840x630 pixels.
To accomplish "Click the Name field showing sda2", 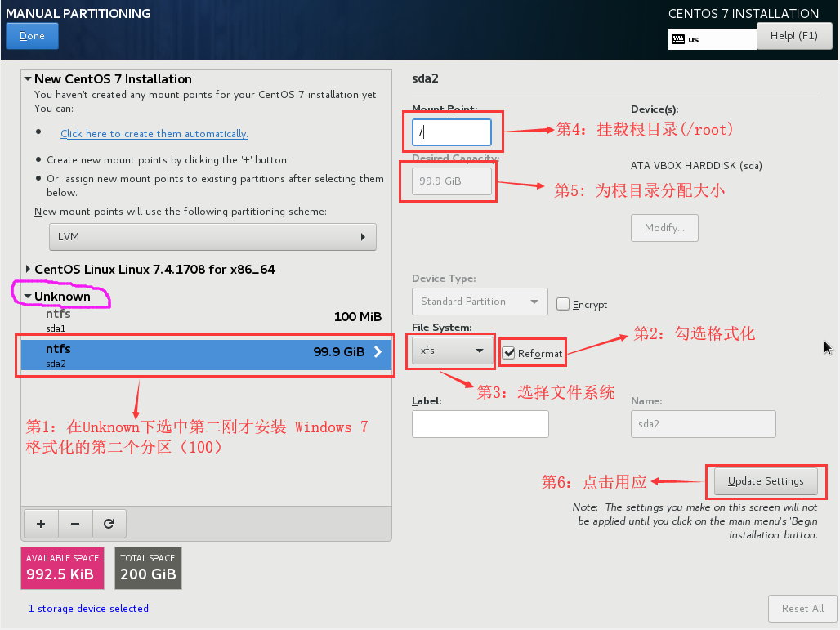I will tap(703, 424).
